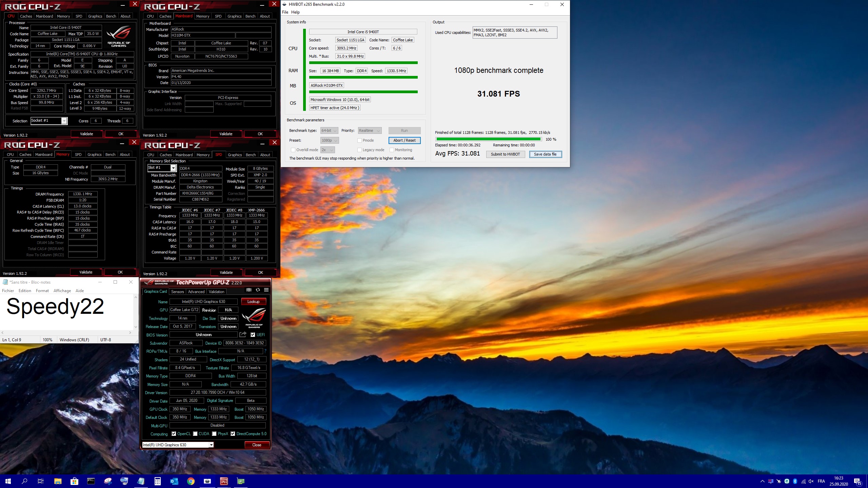Click the GPU-Z refresh icon

click(258, 290)
